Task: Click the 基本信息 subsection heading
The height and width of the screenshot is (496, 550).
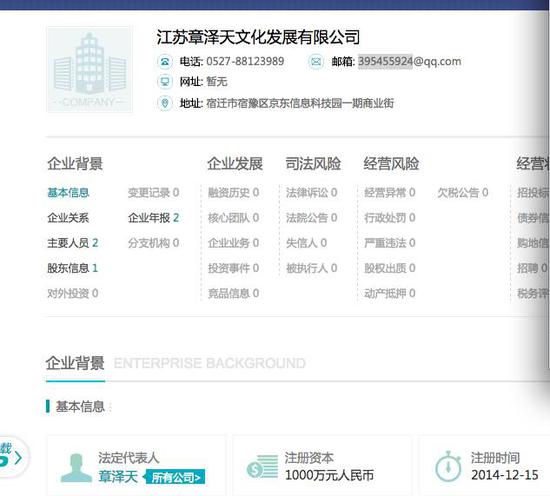Action: click(80, 407)
